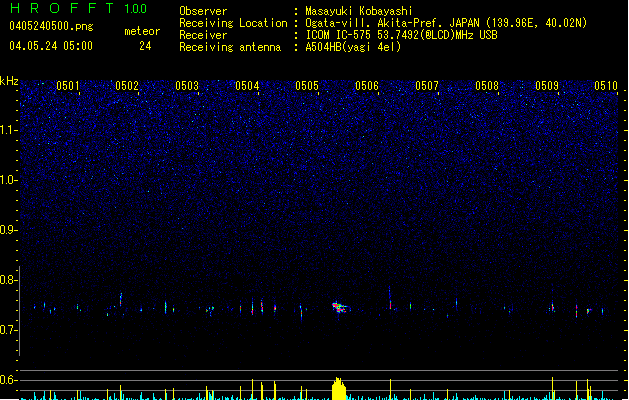Click the 1.1 kHz axis label
This screenshot has height=400, width=629.
pyautogui.click(x=9, y=130)
